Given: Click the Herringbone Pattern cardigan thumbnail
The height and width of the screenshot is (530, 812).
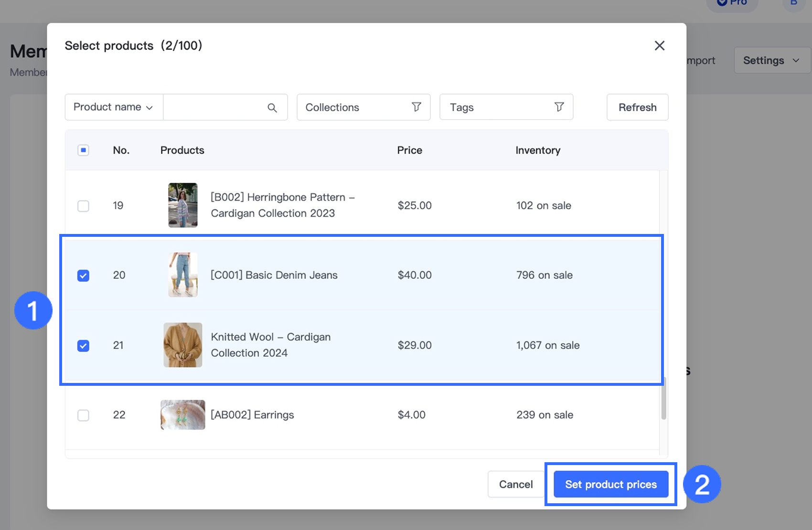Looking at the screenshot, I should 182,205.
